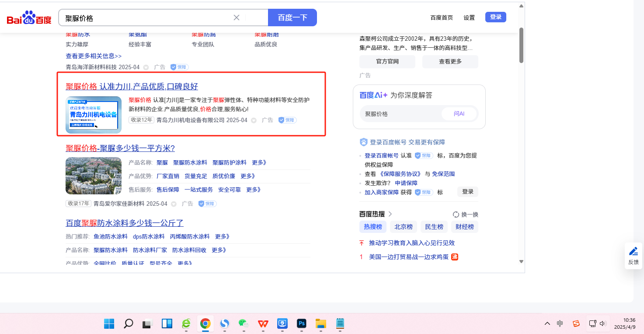The width and height of the screenshot is (644, 334).
Task: Click the Baidu logo
Action: point(29,18)
